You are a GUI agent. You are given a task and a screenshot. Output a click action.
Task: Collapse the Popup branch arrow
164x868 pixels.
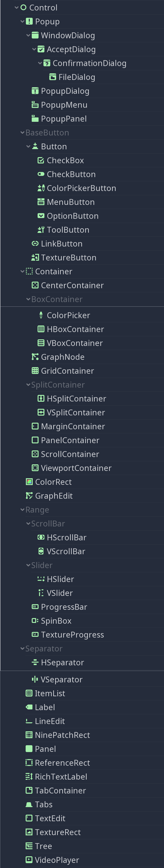click(x=22, y=22)
